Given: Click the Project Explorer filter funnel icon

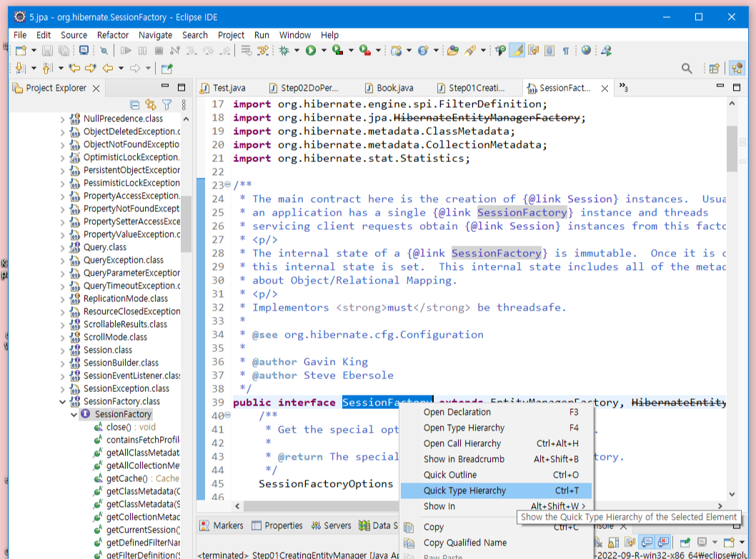Looking at the screenshot, I should pos(166,104).
